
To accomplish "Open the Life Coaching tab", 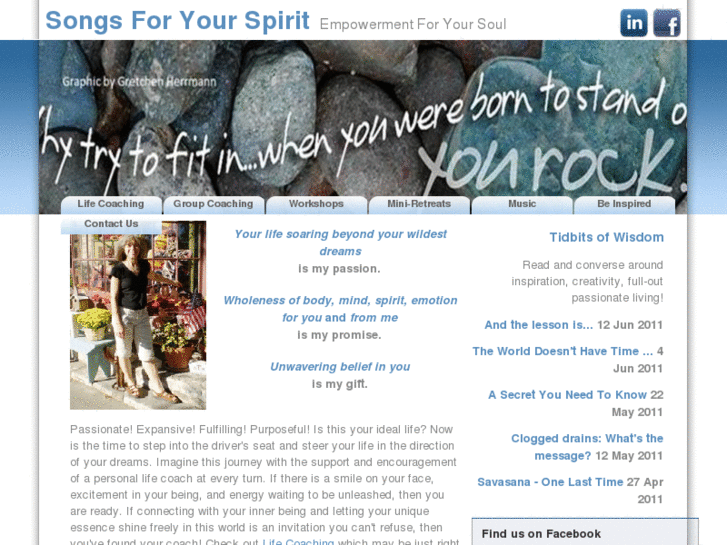I will coord(111,205).
